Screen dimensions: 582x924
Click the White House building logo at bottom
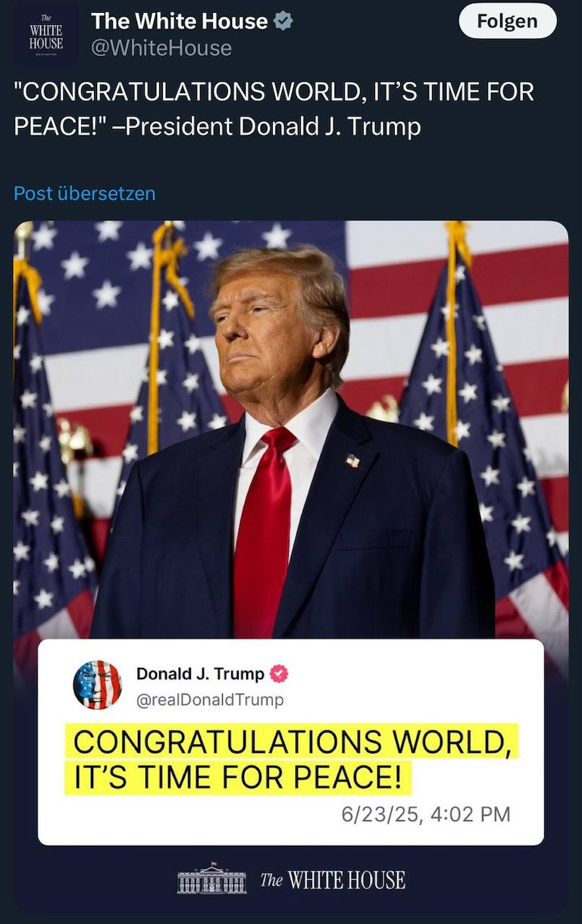[211, 880]
